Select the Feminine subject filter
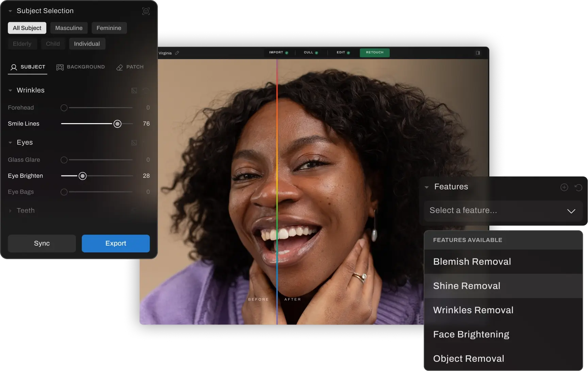Image resolution: width=588 pixels, height=371 pixels. point(109,28)
